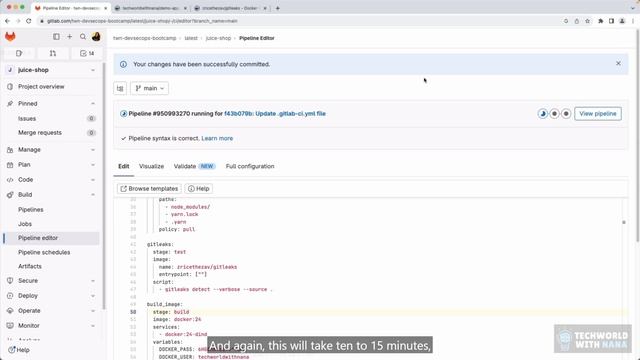Go to twn-devsecops-bootcamp breadcrumb
640x360 pixels.
144,38
